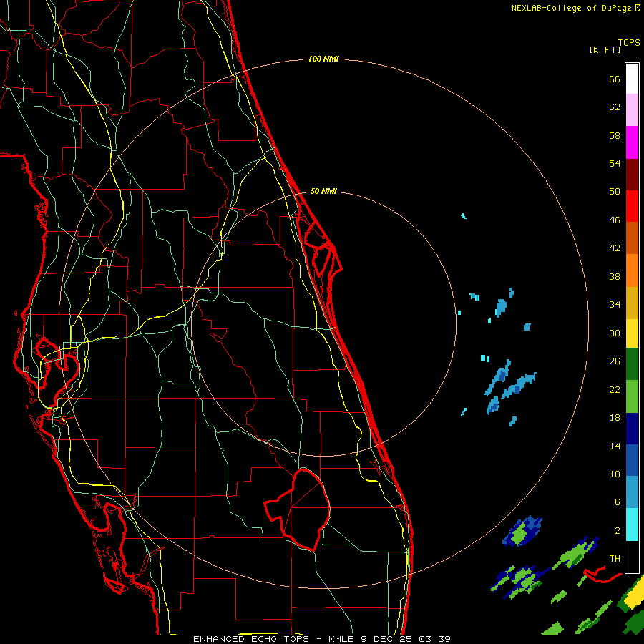
Task: Click the 42 legend value
Action: (615, 248)
